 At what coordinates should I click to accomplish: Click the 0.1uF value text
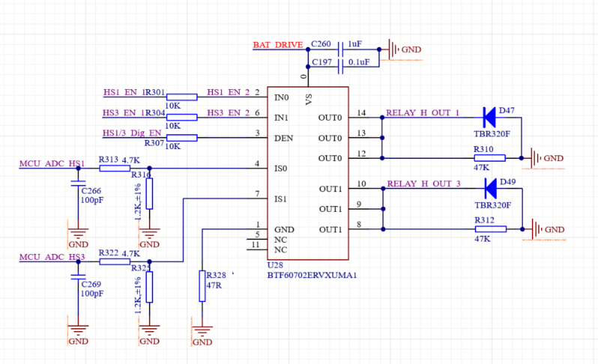[x=359, y=62]
